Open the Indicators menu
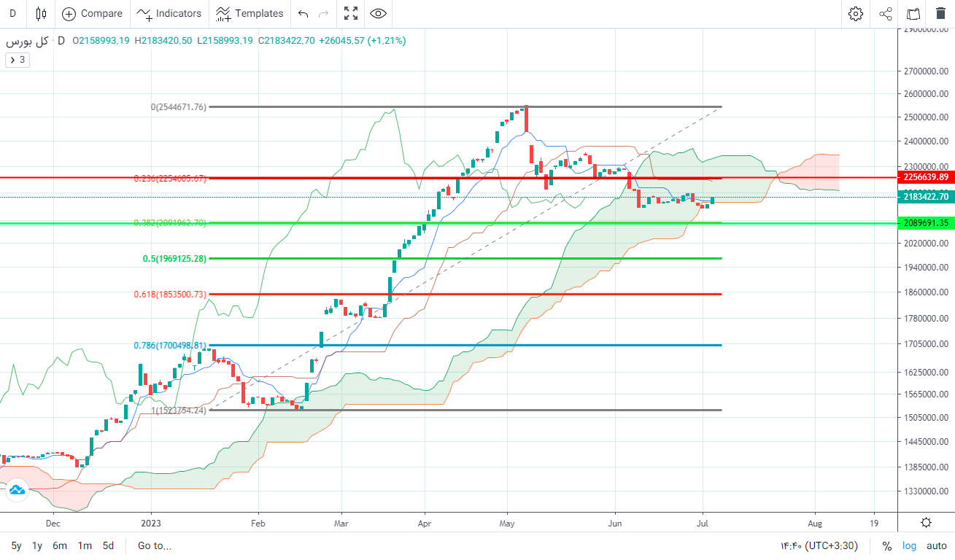The image size is (955, 560). pyautogui.click(x=169, y=13)
